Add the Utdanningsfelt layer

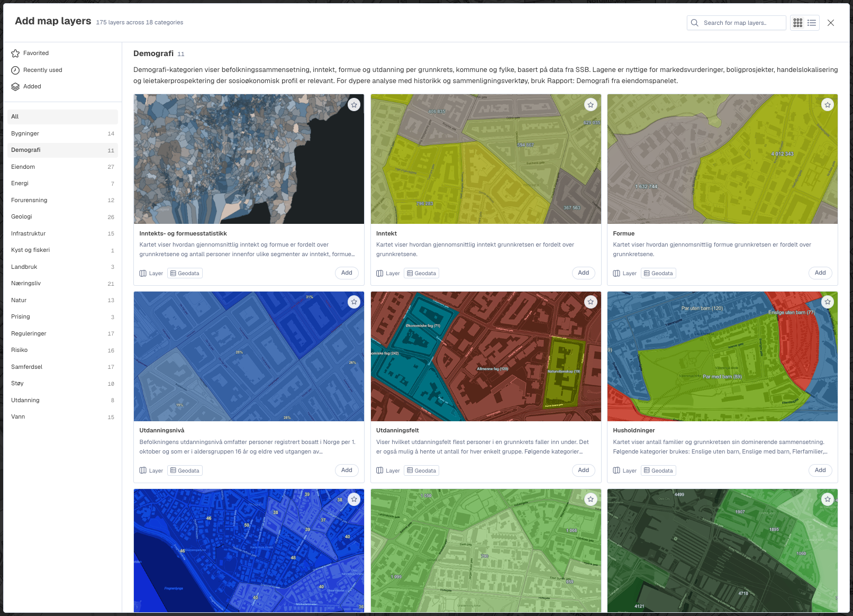(x=584, y=470)
